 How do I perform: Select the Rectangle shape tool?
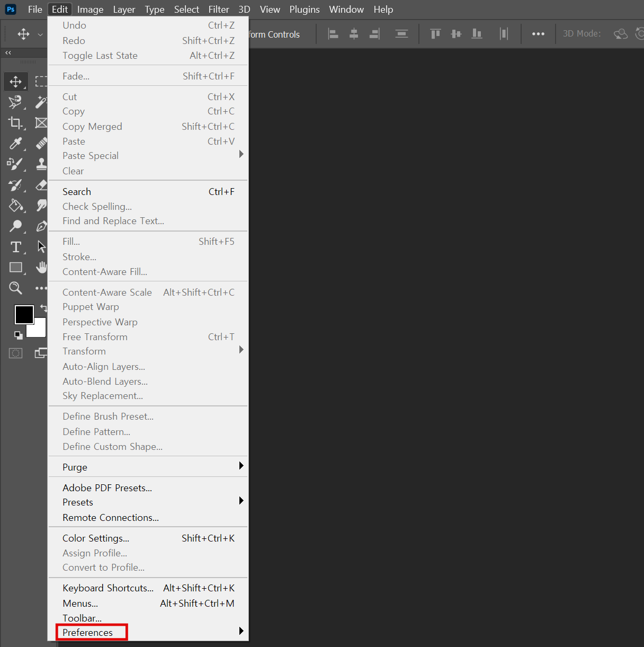coord(15,268)
